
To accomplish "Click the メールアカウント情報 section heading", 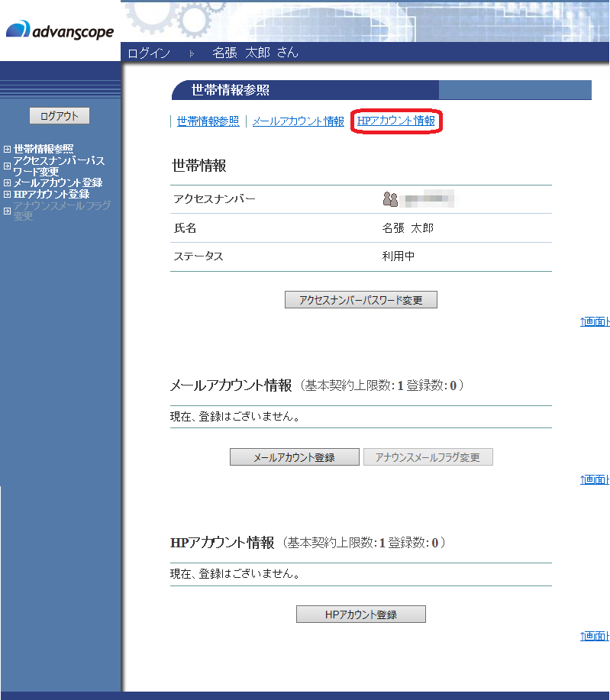I will tap(231, 385).
